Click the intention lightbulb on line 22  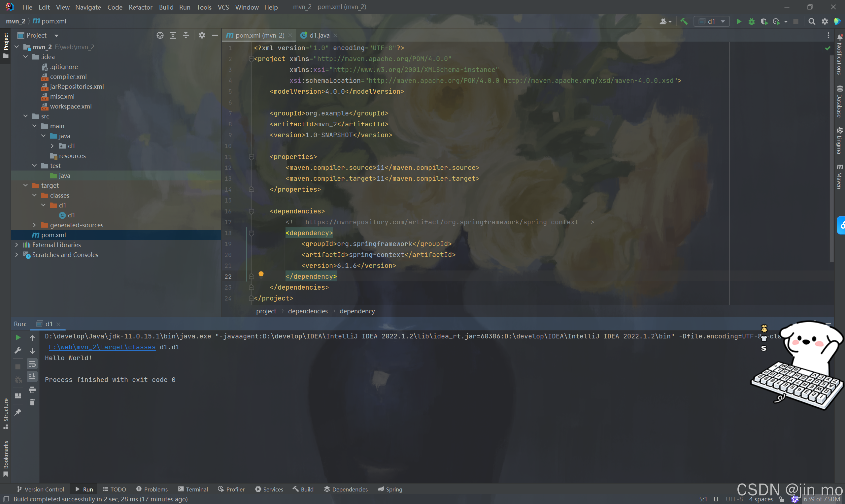tap(261, 275)
